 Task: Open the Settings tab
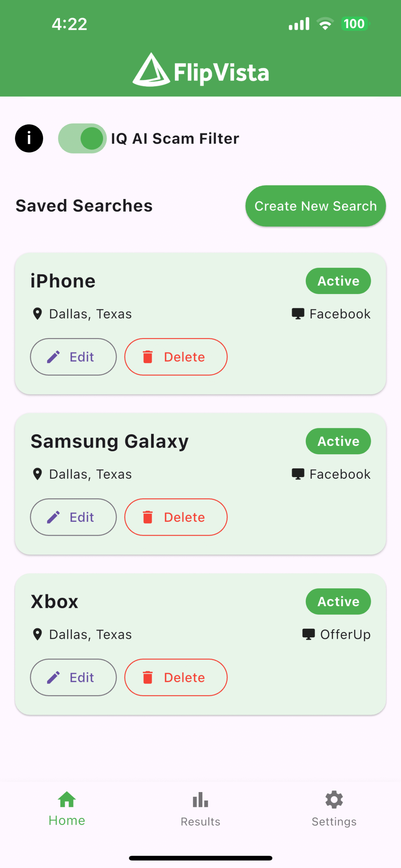pos(334,809)
